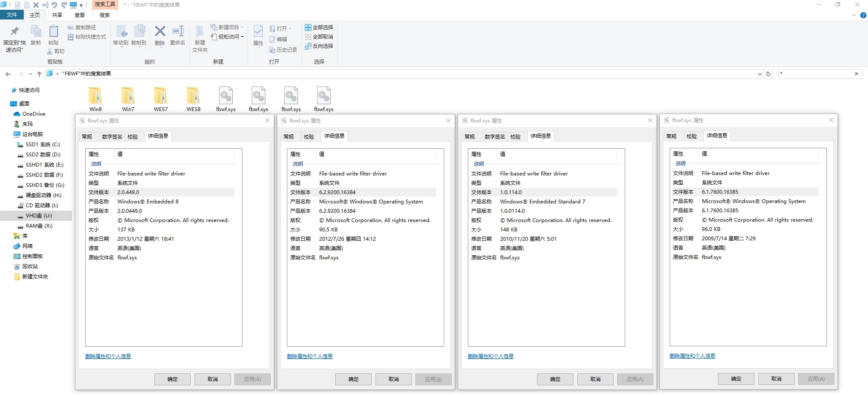The height and width of the screenshot is (395, 868).
Task: Click 历史记录 history button
Action: 283,50
